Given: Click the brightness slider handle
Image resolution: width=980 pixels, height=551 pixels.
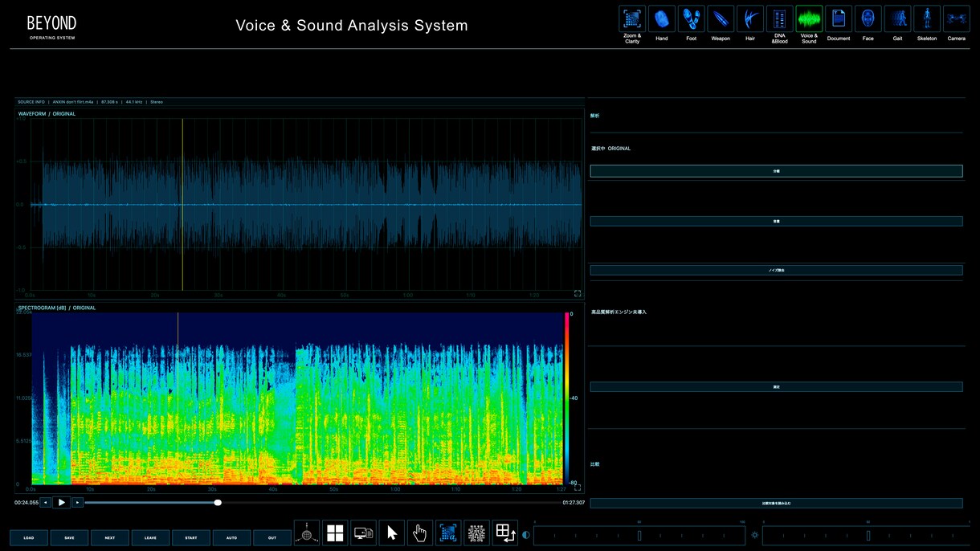Looking at the screenshot, I should click(x=868, y=536).
